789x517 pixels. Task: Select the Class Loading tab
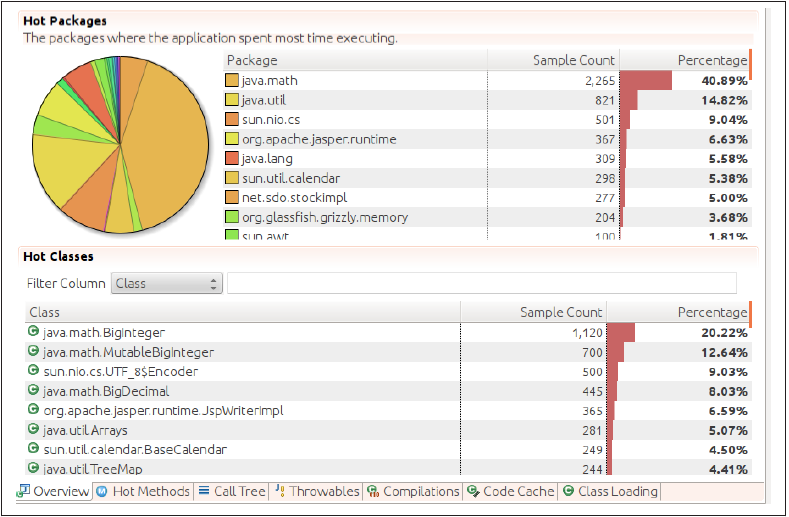[610, 491]
